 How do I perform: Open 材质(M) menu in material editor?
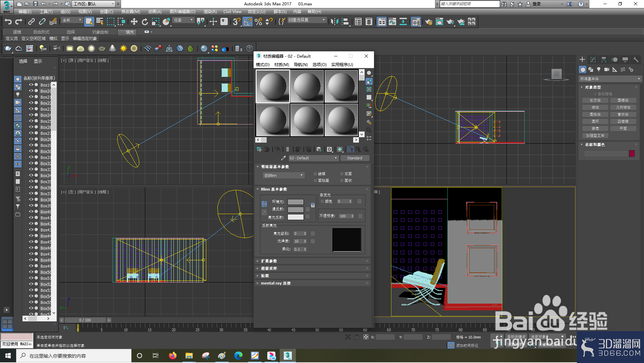(281, 65)
